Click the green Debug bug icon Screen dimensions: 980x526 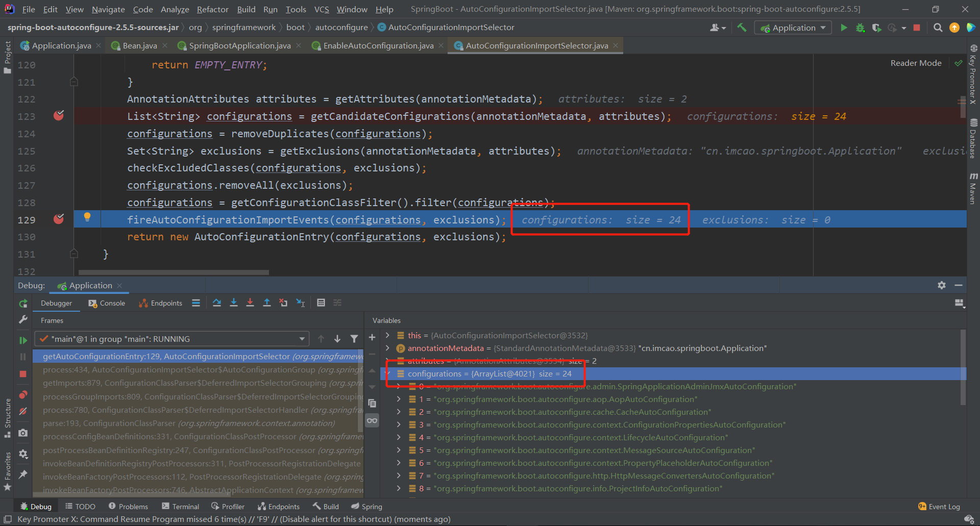(860, 28)
